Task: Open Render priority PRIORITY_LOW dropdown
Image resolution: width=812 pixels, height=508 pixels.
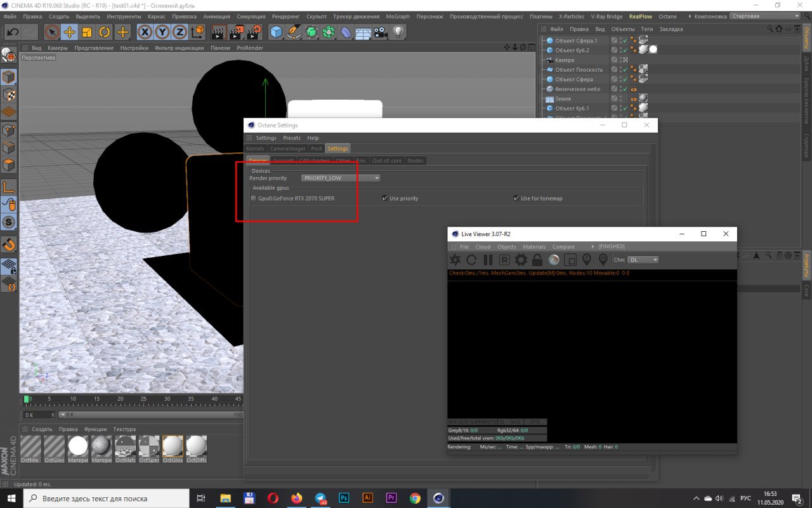Action: tap(341, 178)
